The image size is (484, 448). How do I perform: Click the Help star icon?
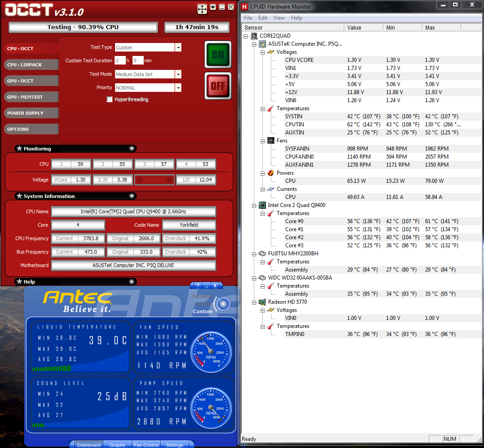tap(19, 282)
